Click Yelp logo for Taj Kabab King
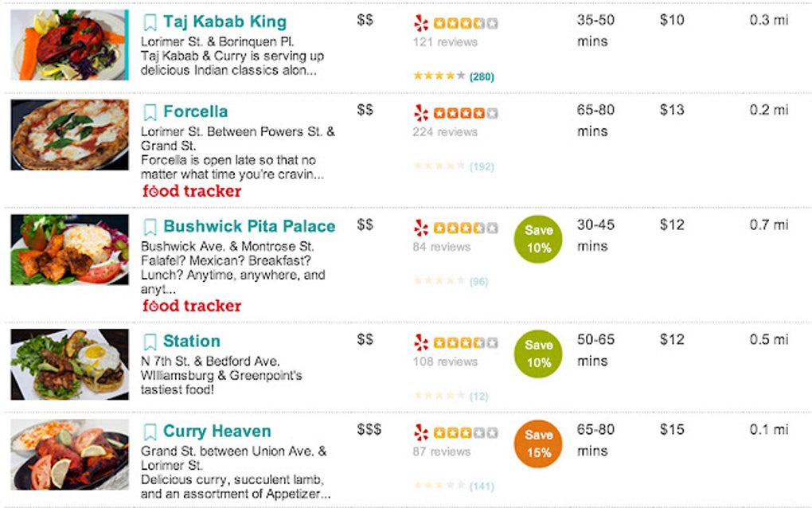 pos(421,24)
